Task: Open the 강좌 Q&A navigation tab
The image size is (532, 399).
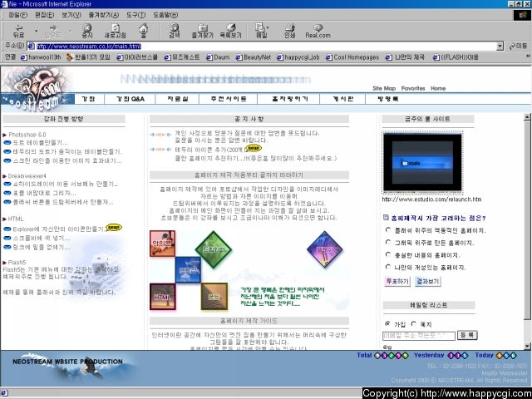Action: pos(131,99)
